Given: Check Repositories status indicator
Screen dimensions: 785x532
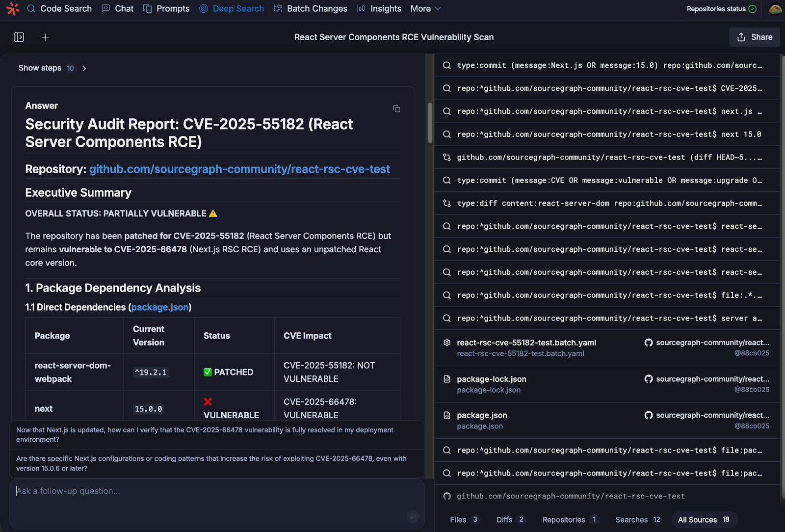Looking at the screenshot, I should pyautogui.click(x=721, y=9).
